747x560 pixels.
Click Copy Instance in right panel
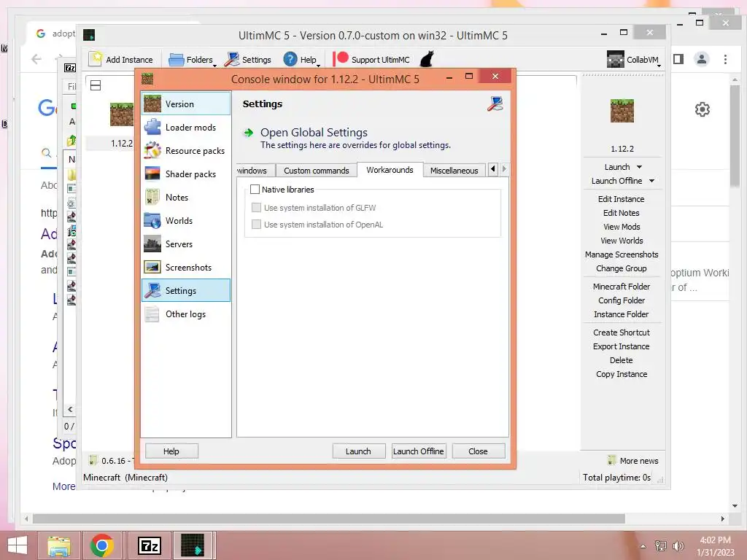[622, 374]
